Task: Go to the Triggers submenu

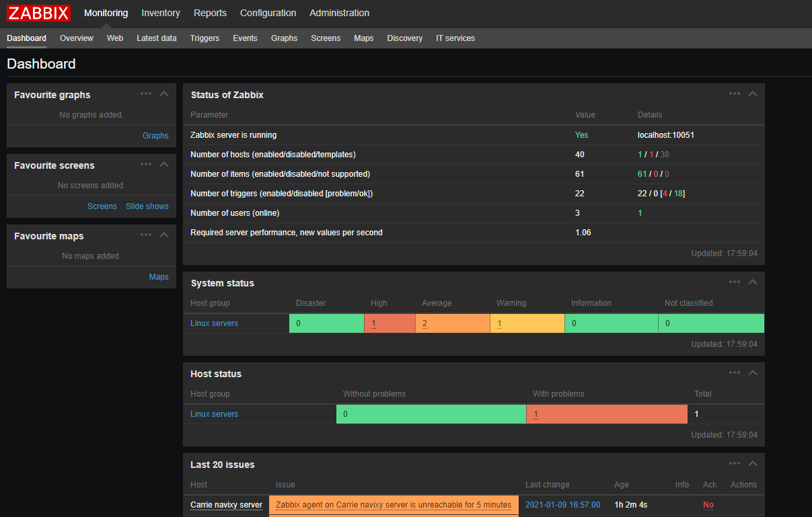Action: [205, 38]
